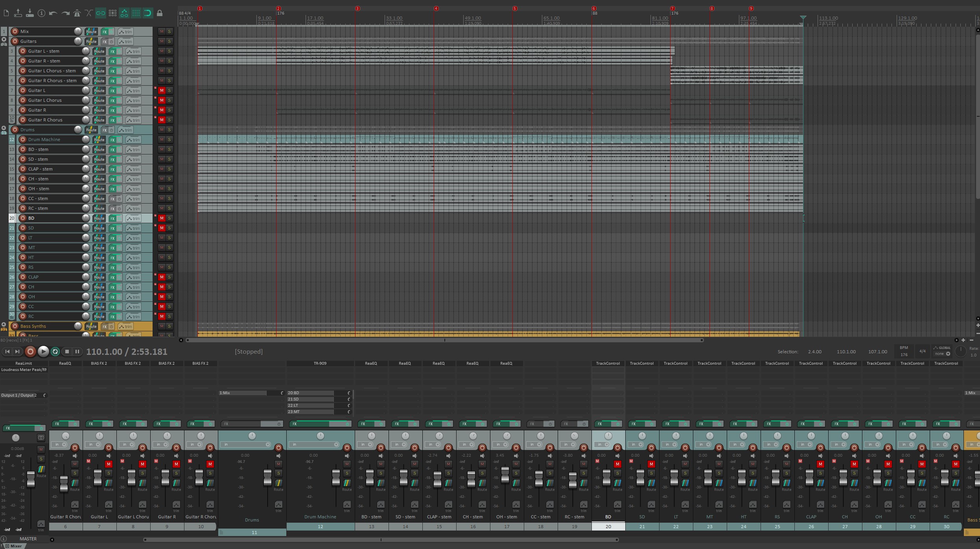Toggle master mono/stereo button in mixer
980x549 pixels.
[x=41, y=438]
